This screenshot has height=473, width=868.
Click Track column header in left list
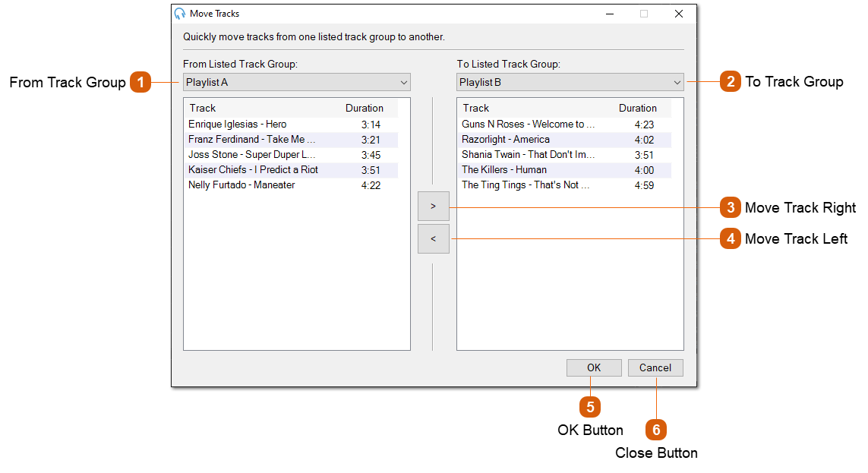(x=203, y=108)
